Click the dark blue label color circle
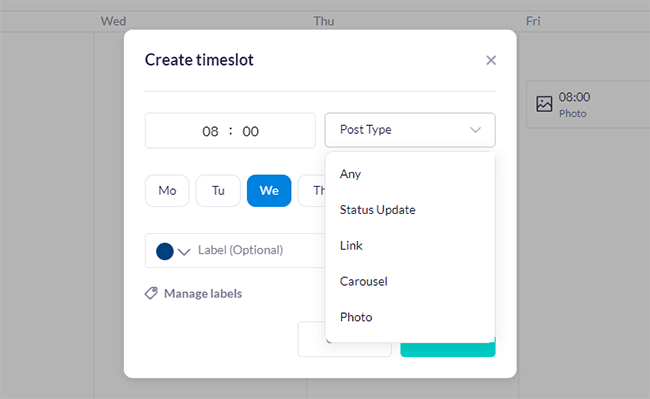 tap(165, 251)
